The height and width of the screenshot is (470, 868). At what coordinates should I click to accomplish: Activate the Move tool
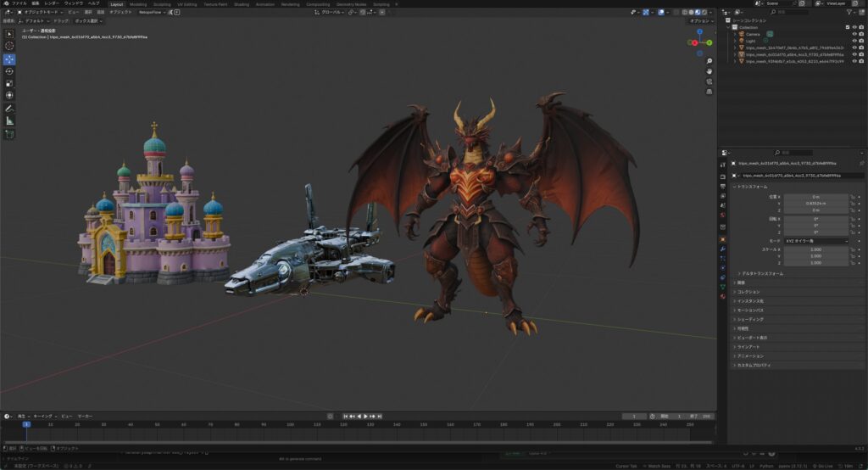[10, 59]
